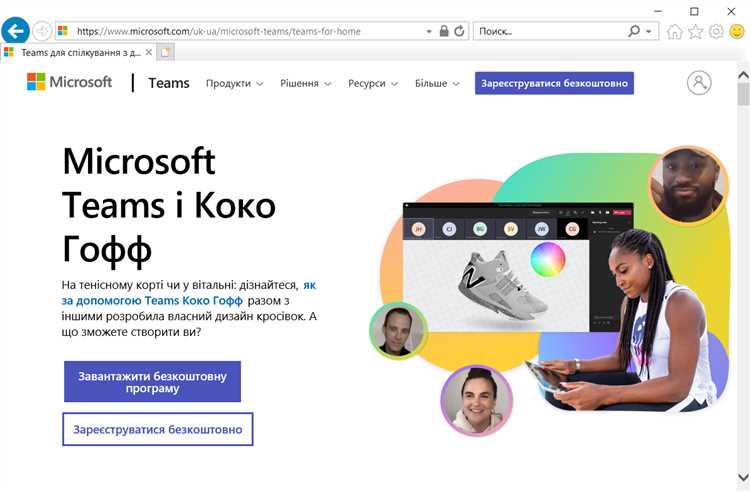Expand the Рішення menu

306,83
